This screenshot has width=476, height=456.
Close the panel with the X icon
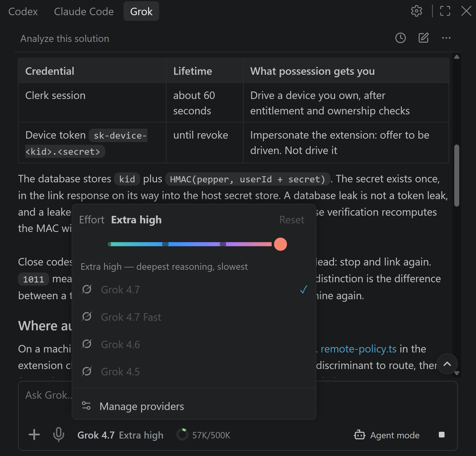tap(466, 11)
